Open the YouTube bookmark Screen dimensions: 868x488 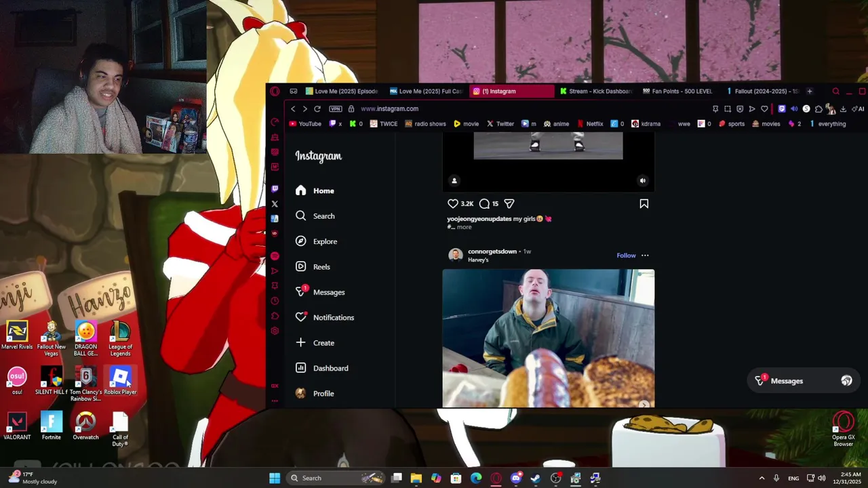point(305,124)
